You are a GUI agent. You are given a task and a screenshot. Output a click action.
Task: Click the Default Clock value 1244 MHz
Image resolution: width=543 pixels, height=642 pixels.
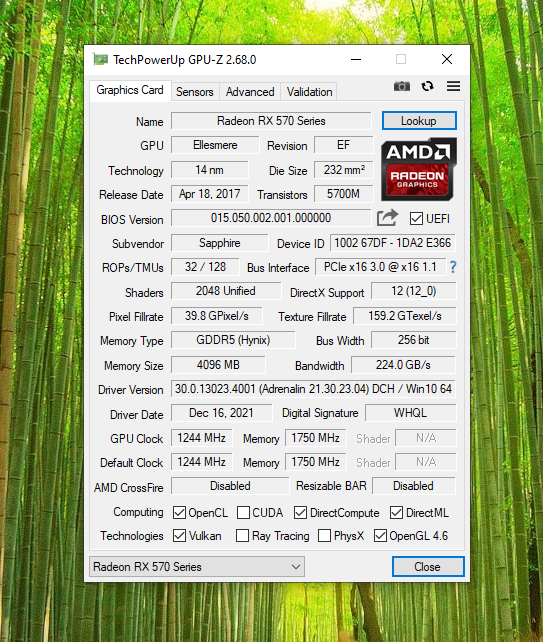coord(201,462)
